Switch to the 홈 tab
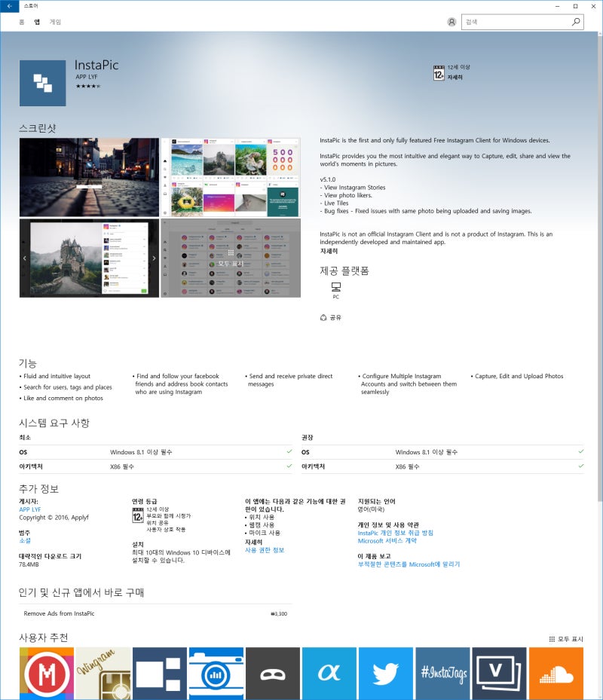603x700 pixels. (x=21, y=22)
